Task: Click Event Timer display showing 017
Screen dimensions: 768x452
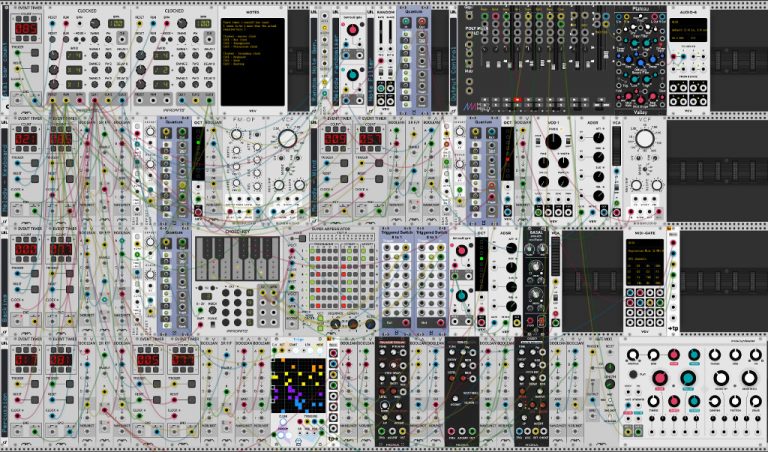Action: click(25, 359)
